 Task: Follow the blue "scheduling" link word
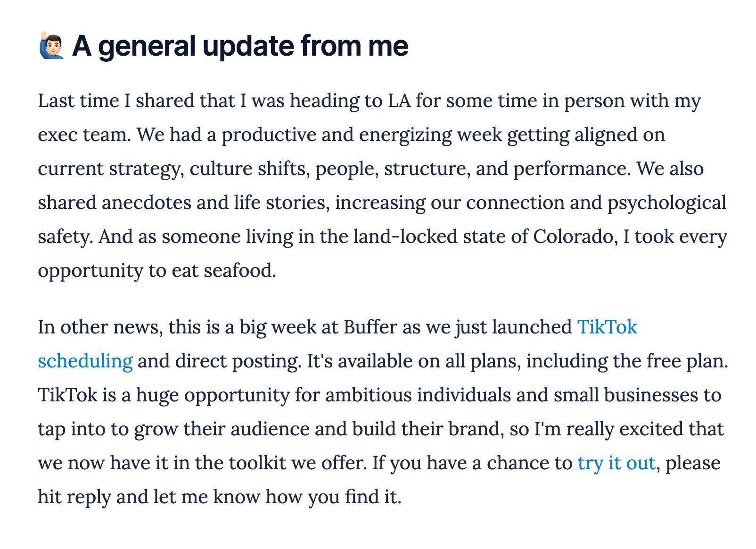pos(85,361)
